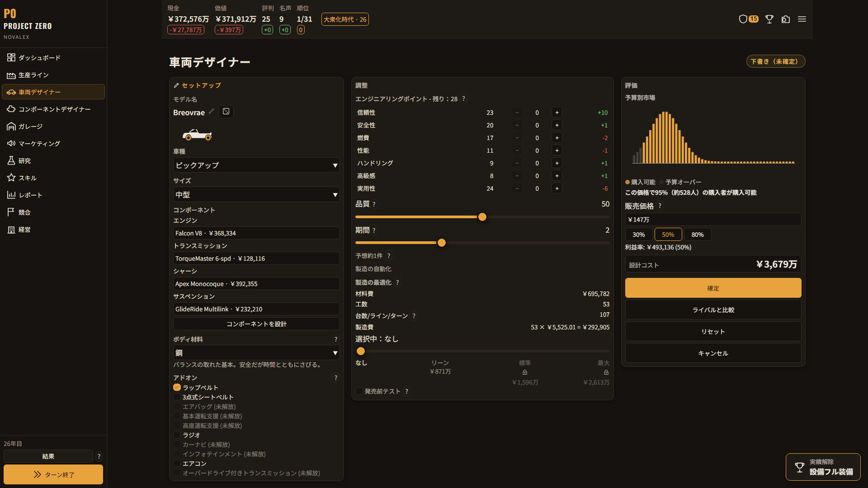The image size is (868, 488).
Task: Click help icon beside 予想約1件
Action: [389, 256]
